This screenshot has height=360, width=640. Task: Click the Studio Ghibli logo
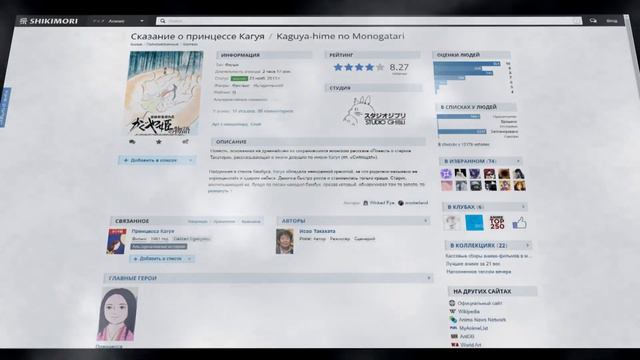(374, 111)
